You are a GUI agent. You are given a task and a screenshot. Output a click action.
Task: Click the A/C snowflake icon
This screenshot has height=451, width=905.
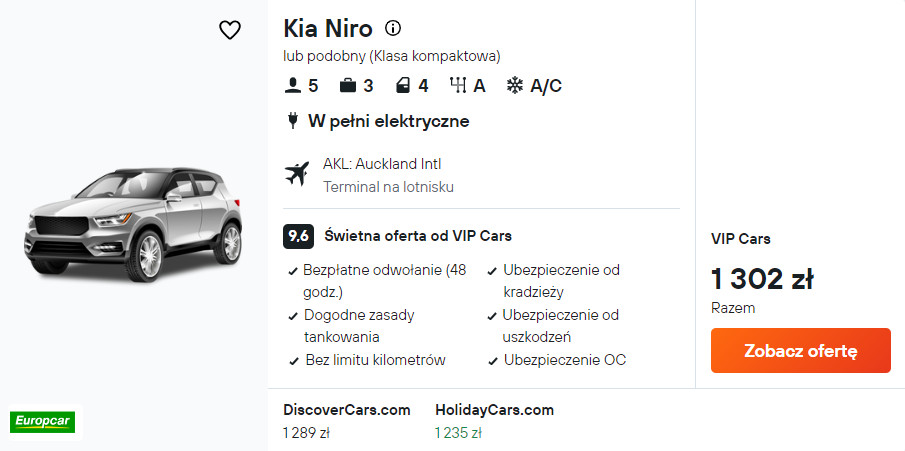click(515, 86)
